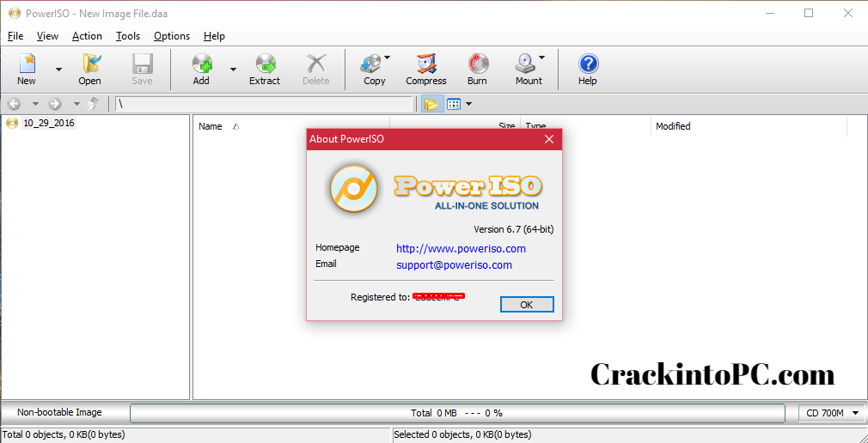Open the Tools menu
The height and width of the screenshot is (443, 868).
(128, 36)
